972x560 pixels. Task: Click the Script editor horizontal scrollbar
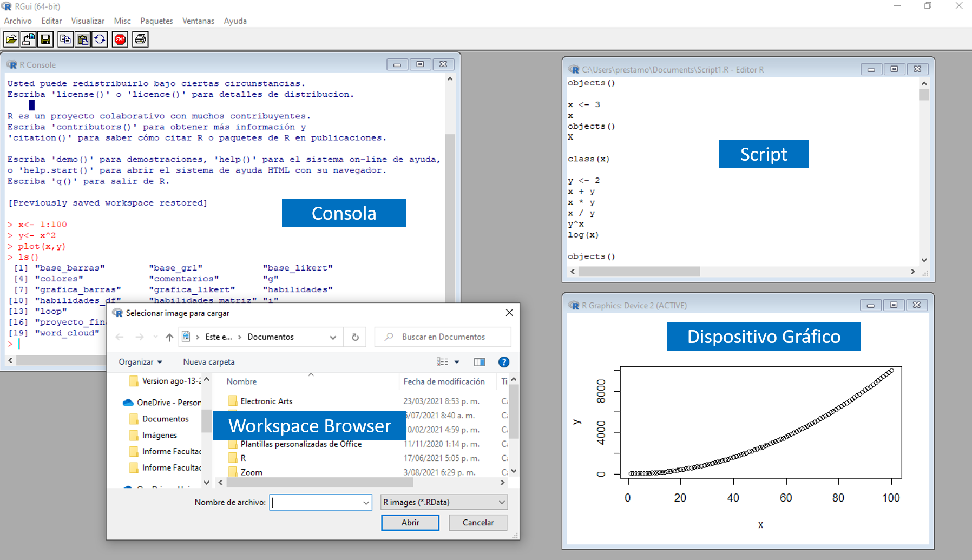pyautogui.click(x=639, y=272)
